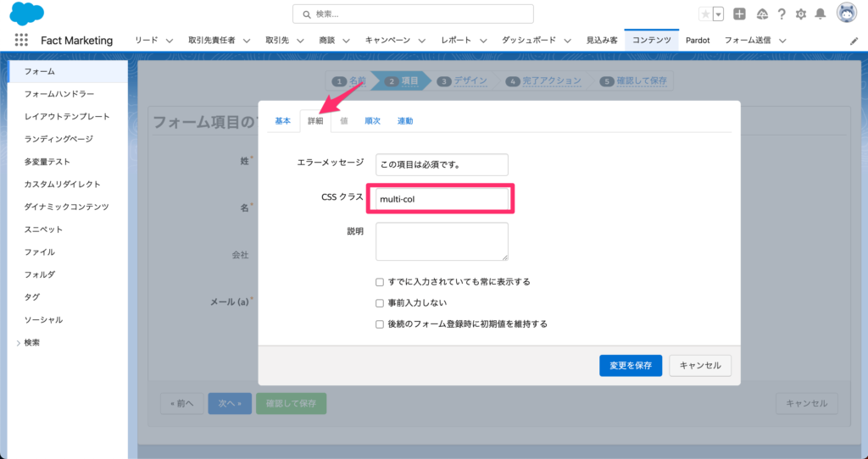The image size is (868, 459).
Task: Expand the リード tab dropdown chevron
Action: coord(170,41)
